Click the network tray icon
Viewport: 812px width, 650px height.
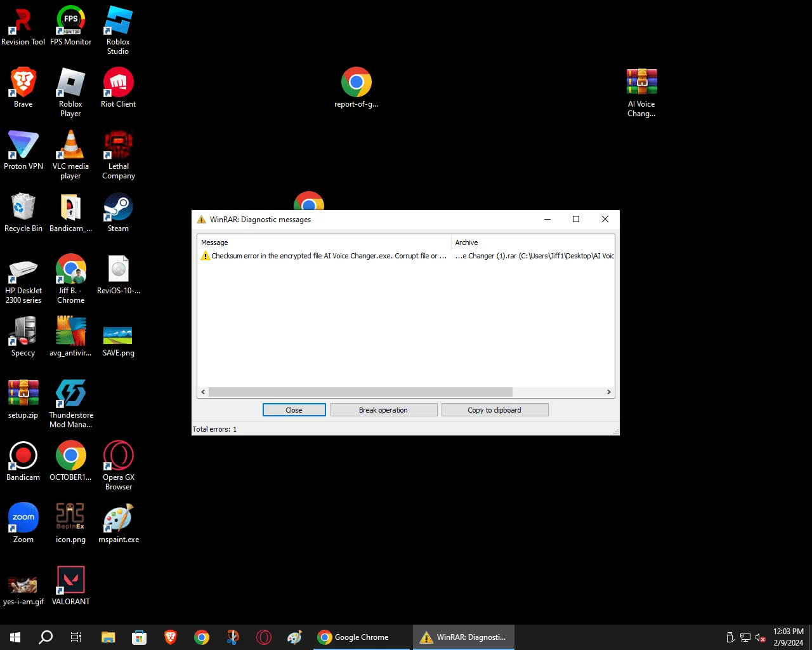[x=745, y=637]
